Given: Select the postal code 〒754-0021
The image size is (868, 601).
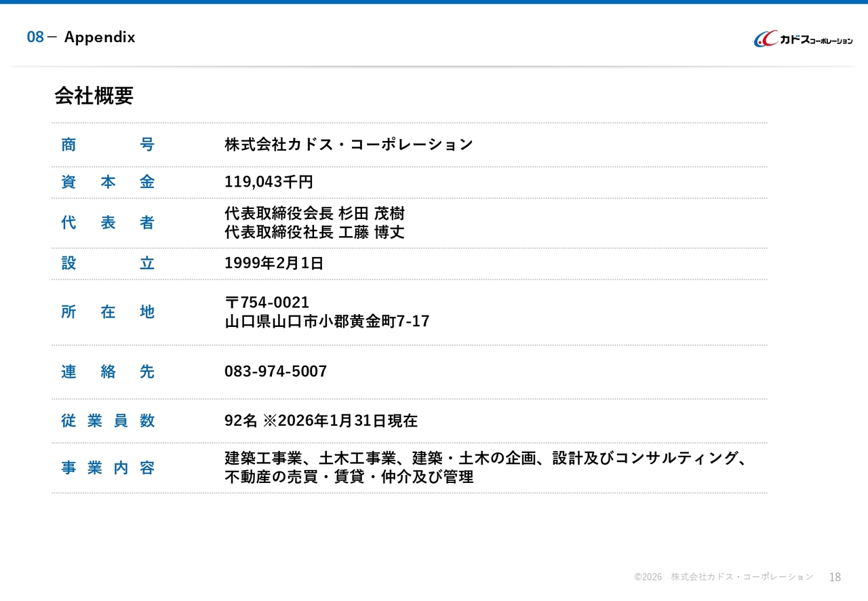Looking at the screenshot, I should coord(267,303).
